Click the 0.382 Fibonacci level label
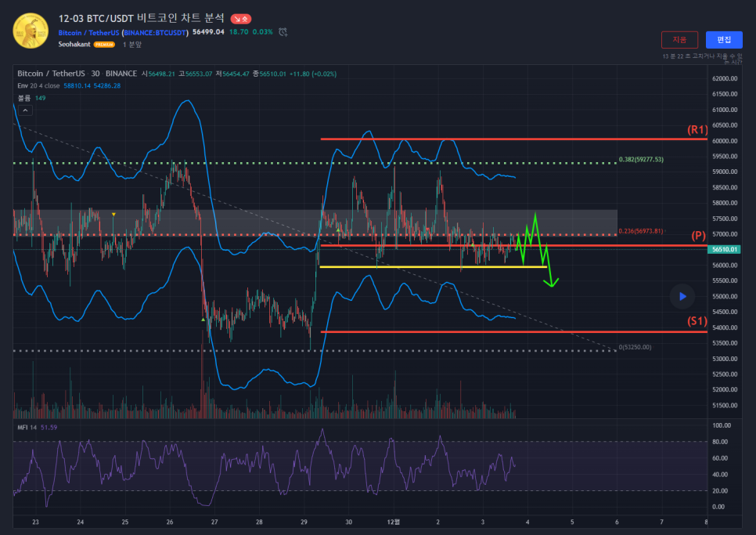 pyautogui.click(x=640, y=160)
